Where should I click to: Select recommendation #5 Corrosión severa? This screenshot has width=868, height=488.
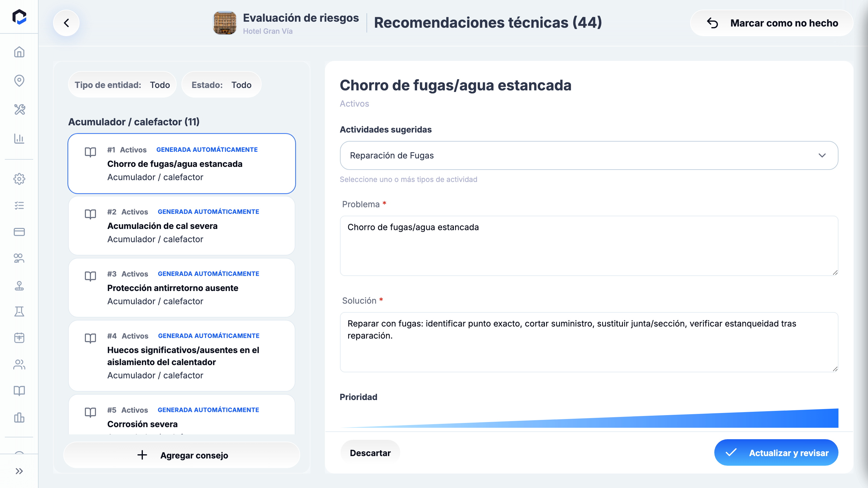[182, 415]
